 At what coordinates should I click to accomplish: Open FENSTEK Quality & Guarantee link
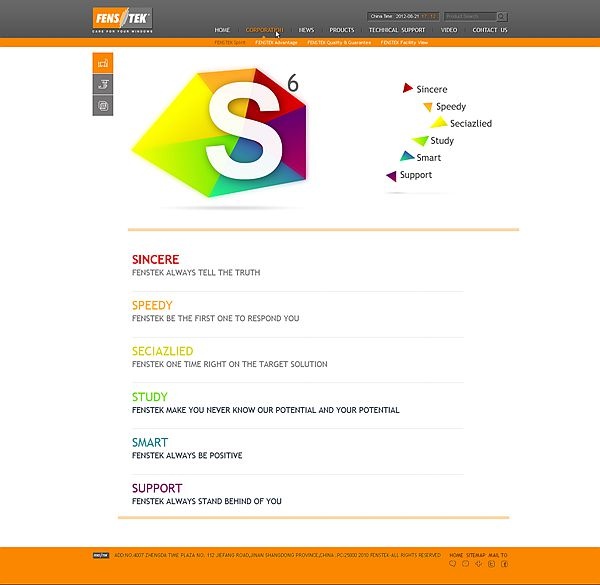click(340, 43)
